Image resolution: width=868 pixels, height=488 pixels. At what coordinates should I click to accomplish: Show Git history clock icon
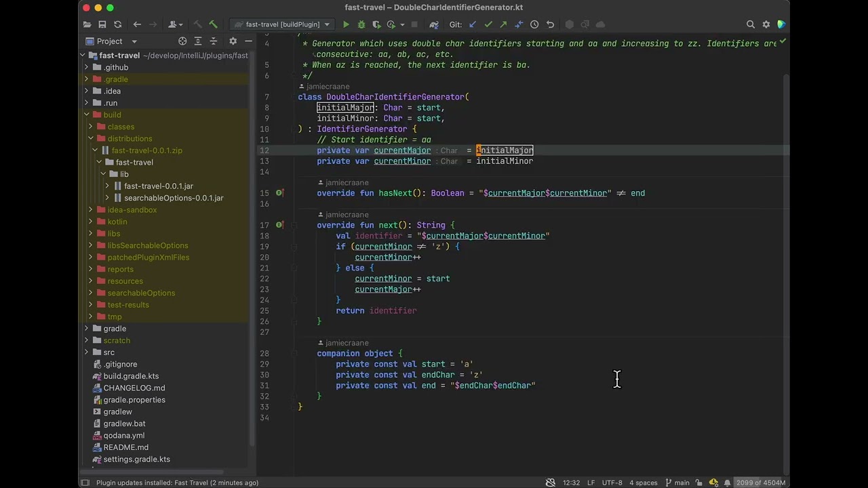[534, 24]
